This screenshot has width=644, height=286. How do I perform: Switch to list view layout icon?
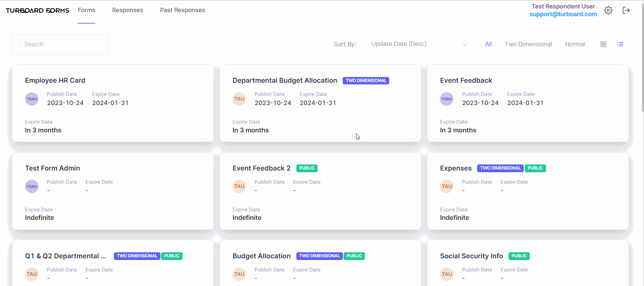[620, 44]
